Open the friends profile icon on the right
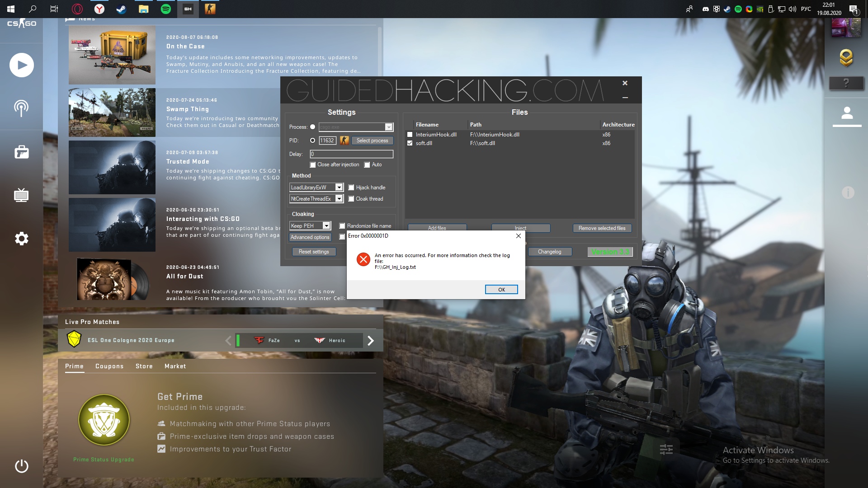868x488 pixels. pyautogui.click(x=847, y=113)
